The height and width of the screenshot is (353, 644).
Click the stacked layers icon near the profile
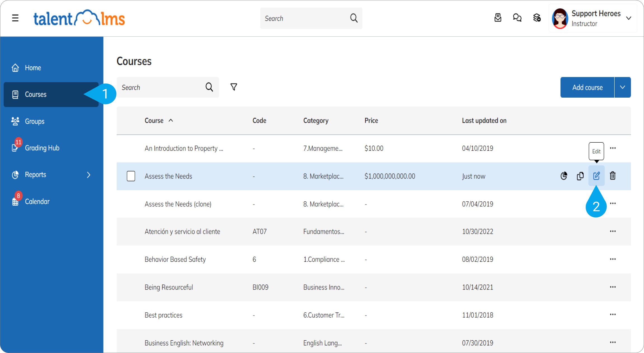pyautogui.click(x=537, y=18)
